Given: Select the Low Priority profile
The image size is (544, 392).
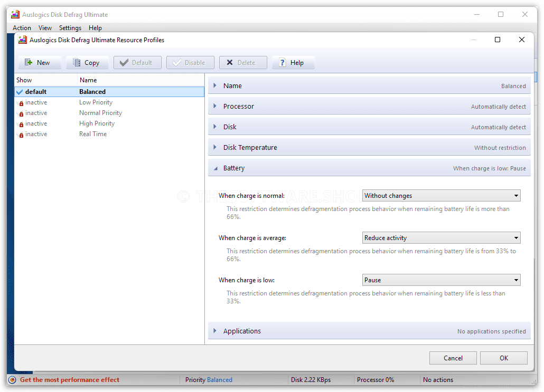Looking at the screenshot, I should click(x=109, y=102).
